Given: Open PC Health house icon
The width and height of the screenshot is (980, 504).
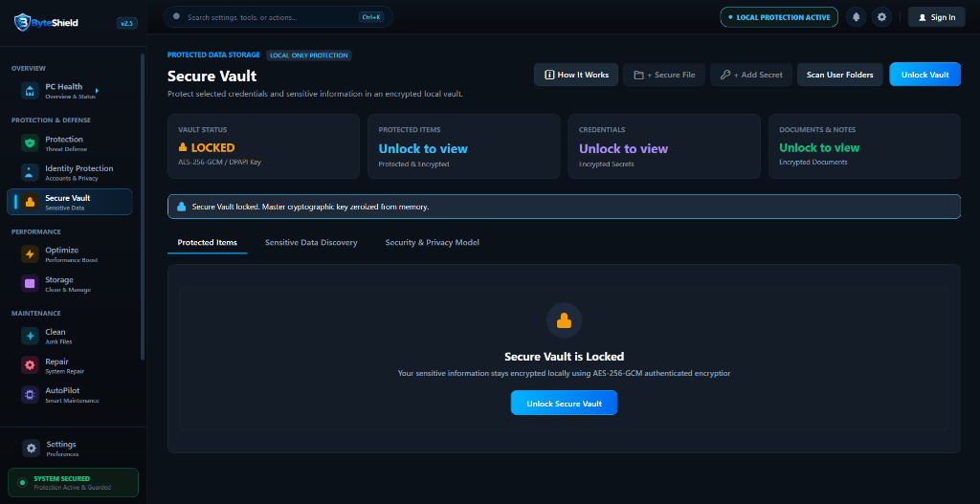Looking at the screenshot, I should 30,91.
